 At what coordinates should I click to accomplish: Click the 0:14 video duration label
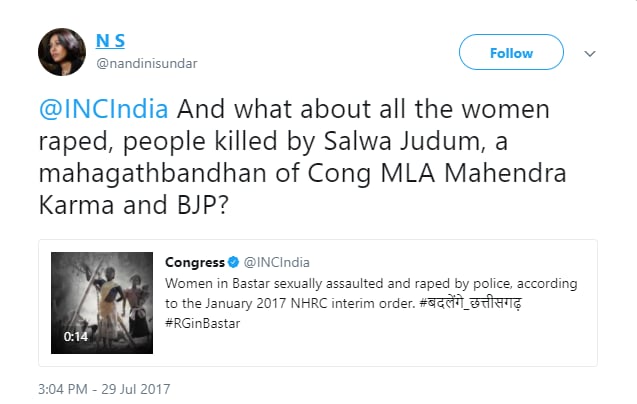pyautogui.click(x=77, y=337)
